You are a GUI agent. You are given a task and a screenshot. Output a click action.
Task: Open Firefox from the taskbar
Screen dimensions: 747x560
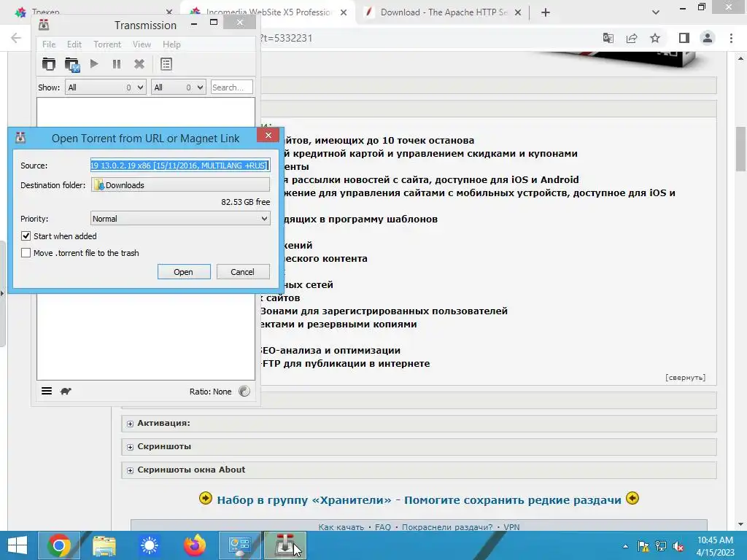tap(194, 545)
